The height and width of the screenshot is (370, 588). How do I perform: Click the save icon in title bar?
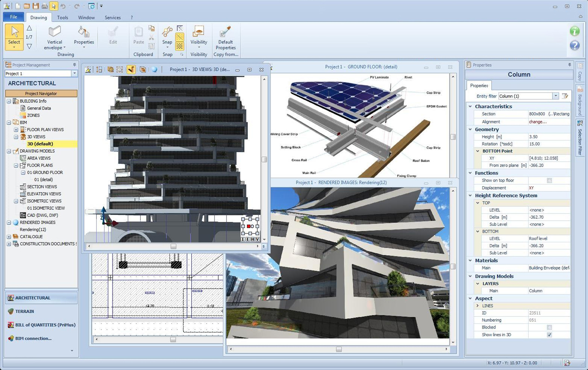click(36, 6)
